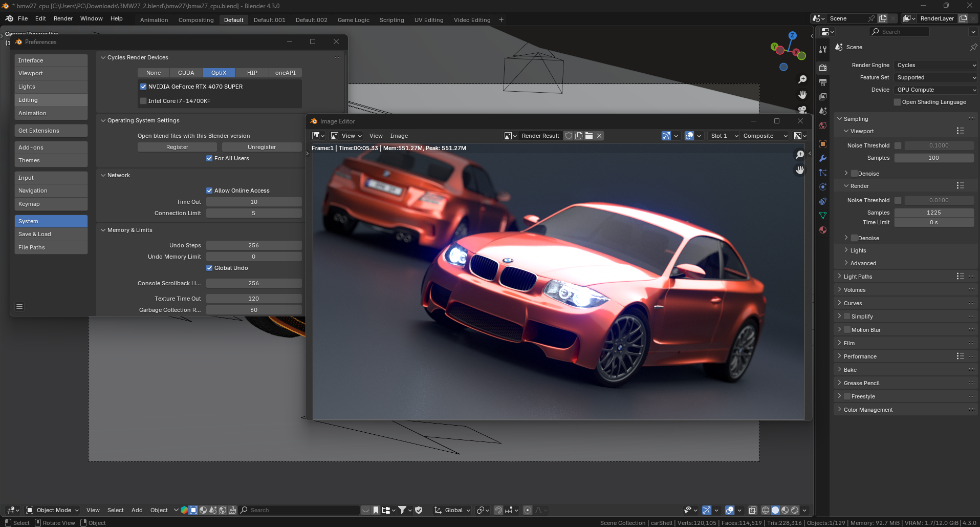The width and height of the screenshot is (980, 527).
Task: Enable Intel Core i7-14700KF device
Action: [x=143, y=101]
